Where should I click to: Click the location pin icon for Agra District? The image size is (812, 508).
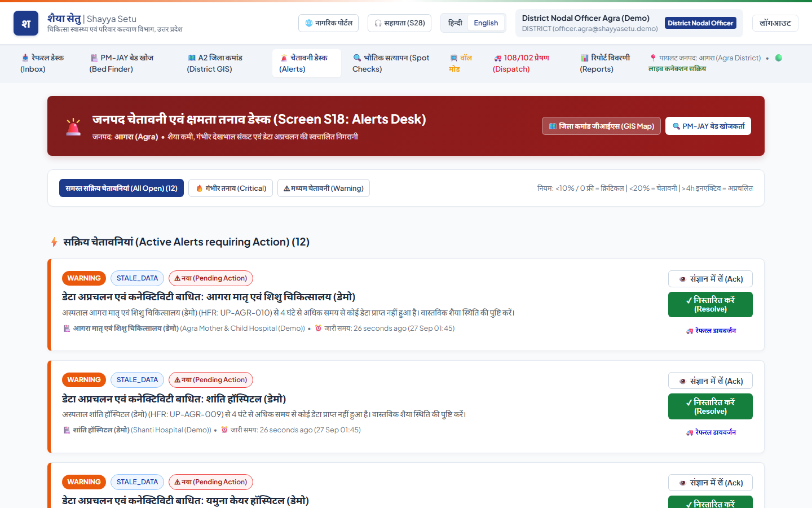[x=653, y=58]
